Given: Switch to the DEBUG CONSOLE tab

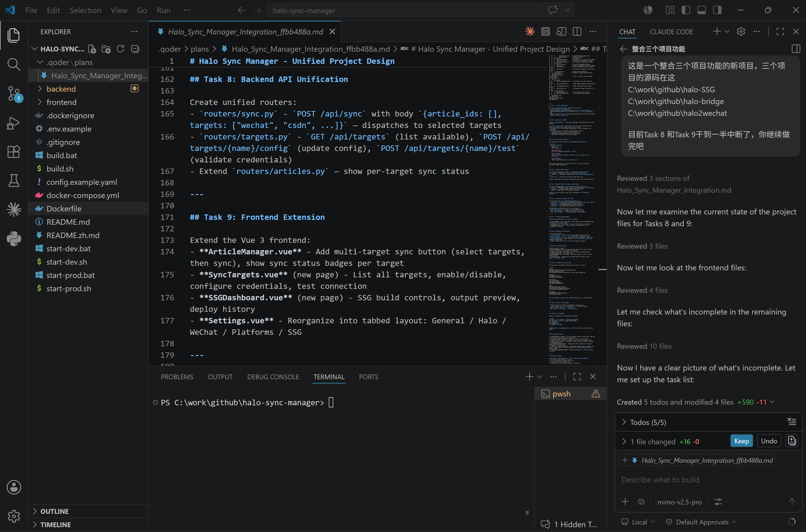Looking at the screenshot, I should [273, 377].
